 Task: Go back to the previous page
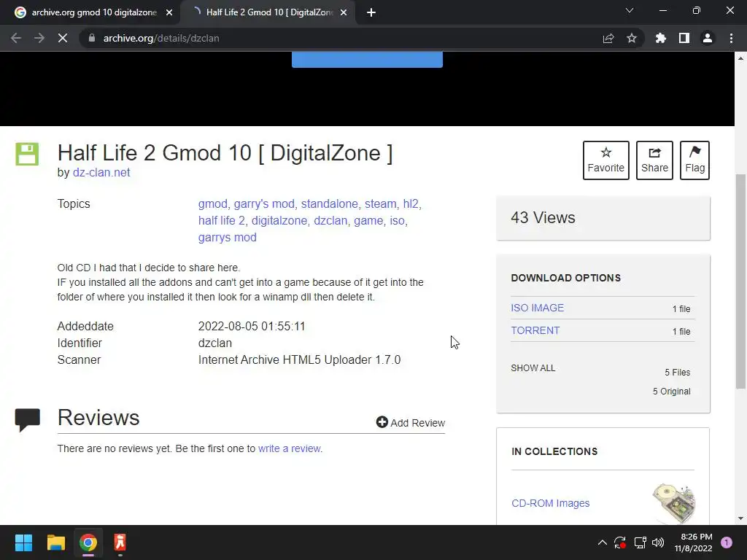click(x=16, y=38)
